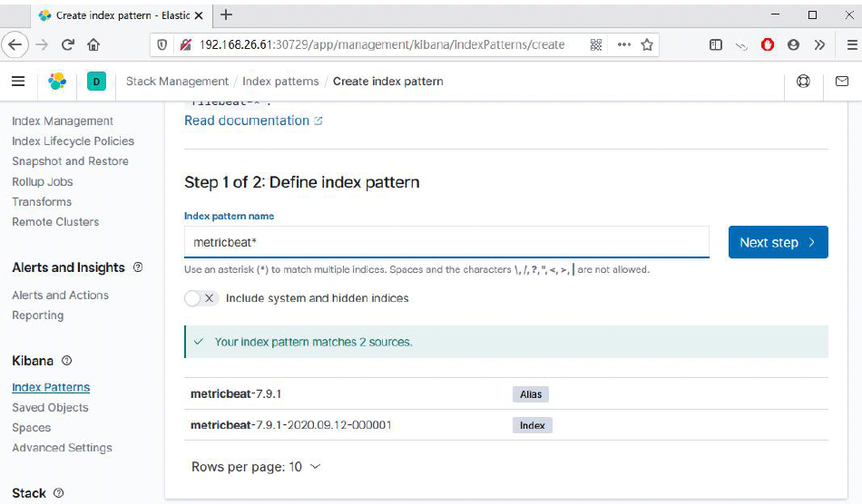Open Rollup Jobs in sidebar
862x504 pixels.
click(x=43, y=181)
